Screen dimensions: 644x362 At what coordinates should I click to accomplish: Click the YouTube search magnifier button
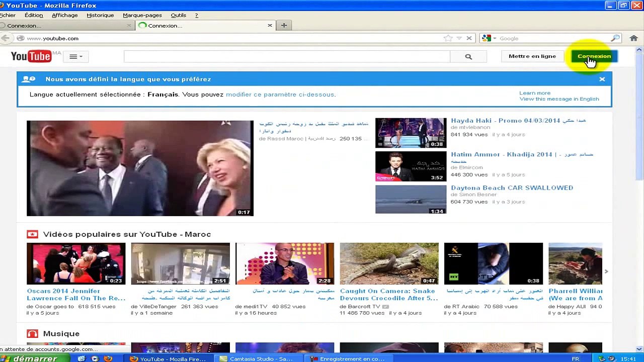tap(468, 57)
